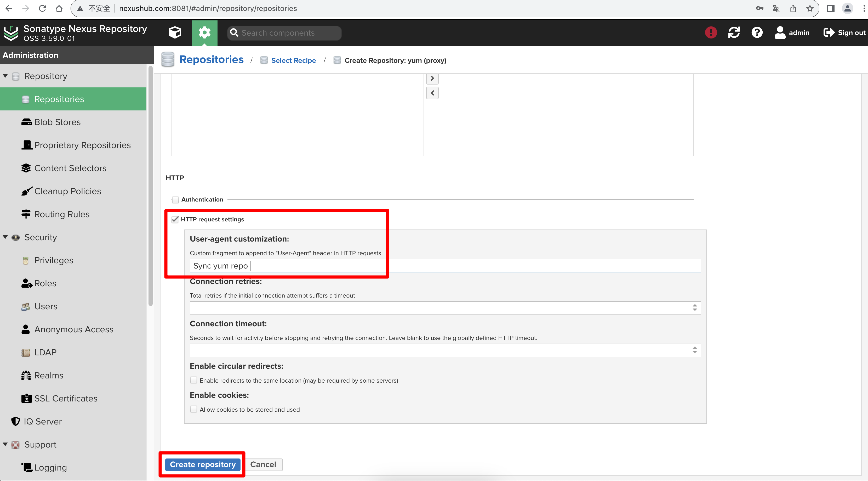868x481 pixels.
Task: Click the share icon in address bar
Action: pyautogui.click(x=793, y=8)
